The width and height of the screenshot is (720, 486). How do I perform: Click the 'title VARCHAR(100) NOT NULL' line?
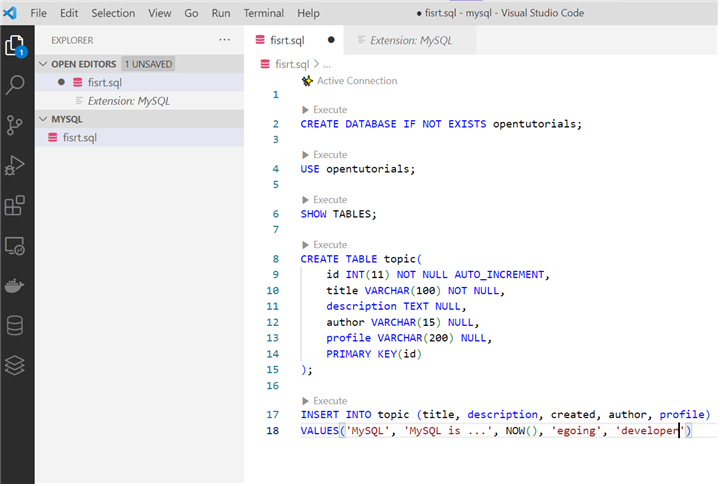click(415, 291)
